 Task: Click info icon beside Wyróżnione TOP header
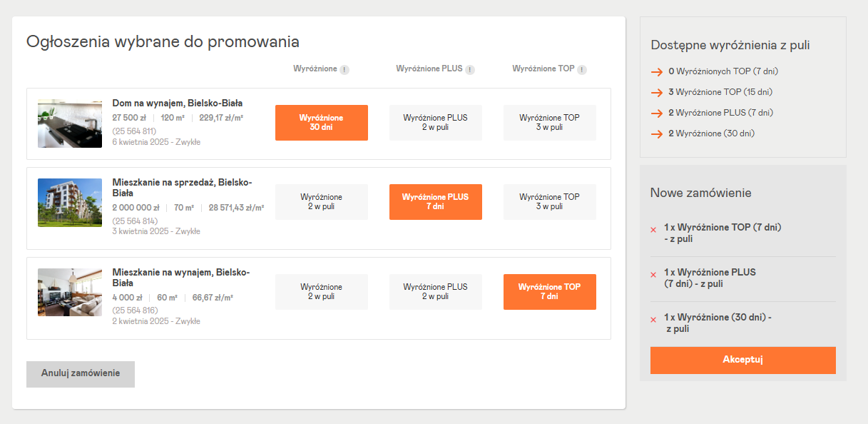click(582, 70)
